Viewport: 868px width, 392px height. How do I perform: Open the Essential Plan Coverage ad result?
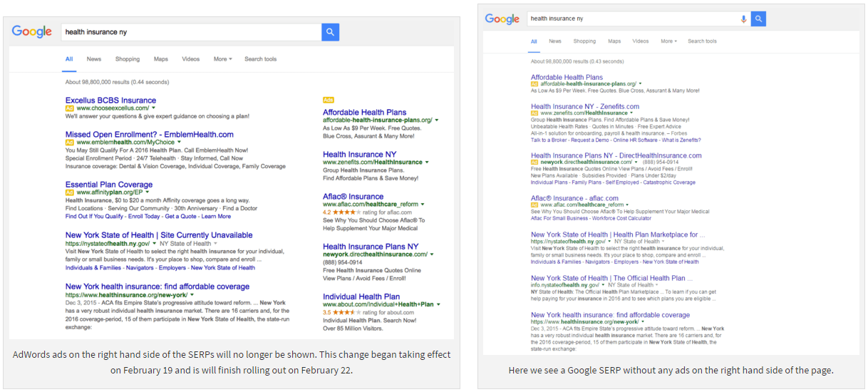click(109, 185)
